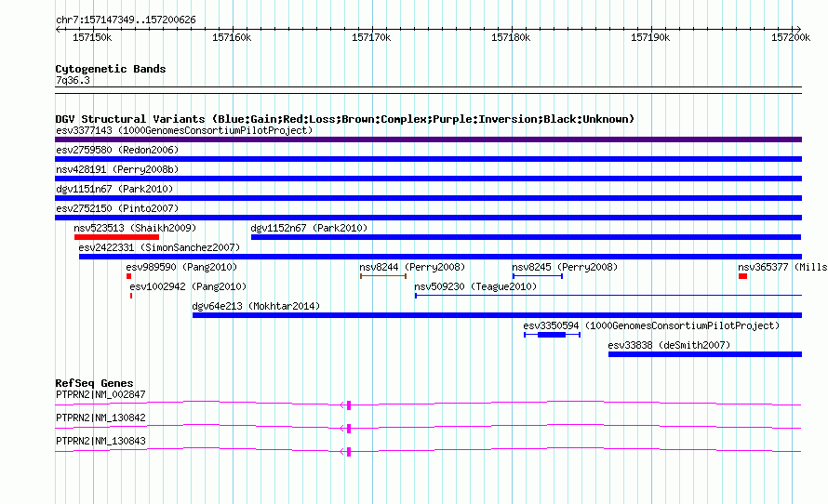828x504 pixels.
Task: Click the nsv509230 thin blue line
Action: [608, 296]
